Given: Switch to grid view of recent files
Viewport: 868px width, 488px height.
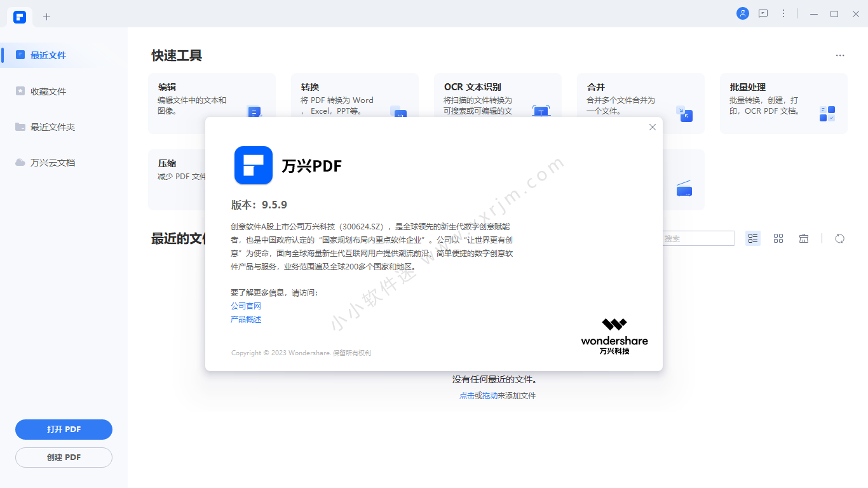Looking at the screenshot, I should pyautogui.click(x=778, y=238).
